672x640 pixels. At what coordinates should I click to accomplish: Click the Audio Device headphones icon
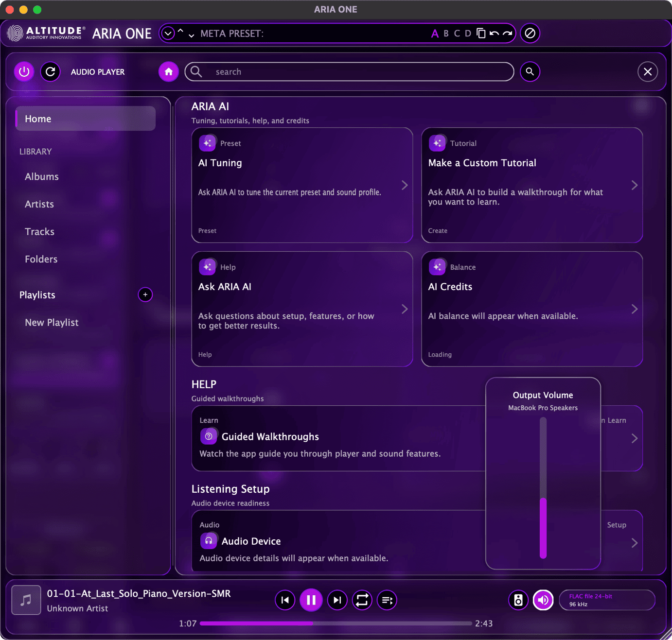[209, 541]
